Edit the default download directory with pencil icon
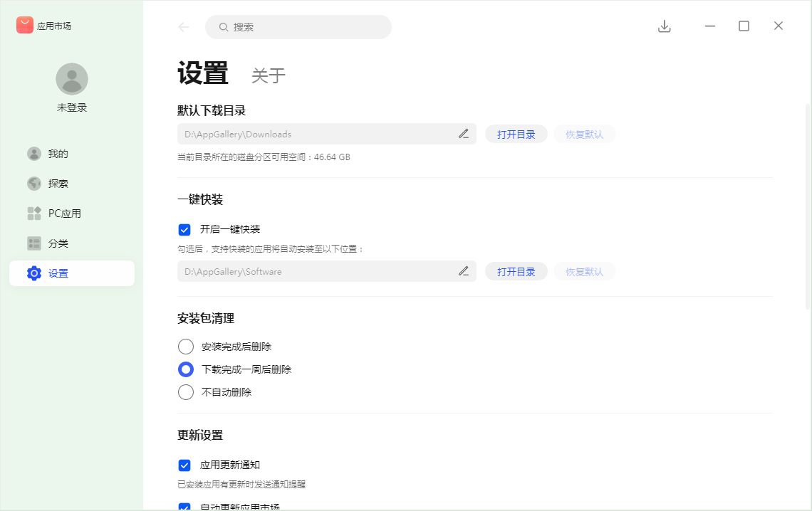Screen dimensions: 812x511 point(464,134)
